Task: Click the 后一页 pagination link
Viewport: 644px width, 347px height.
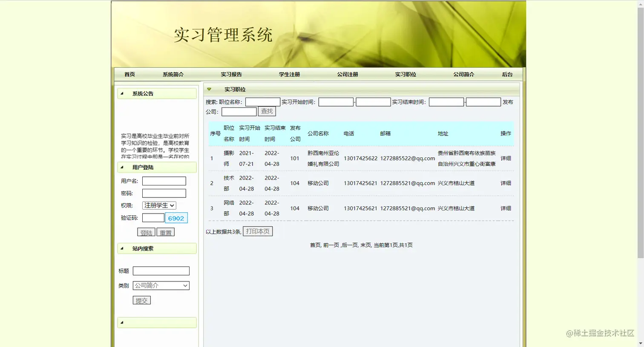Action: [x=349, y=245]
